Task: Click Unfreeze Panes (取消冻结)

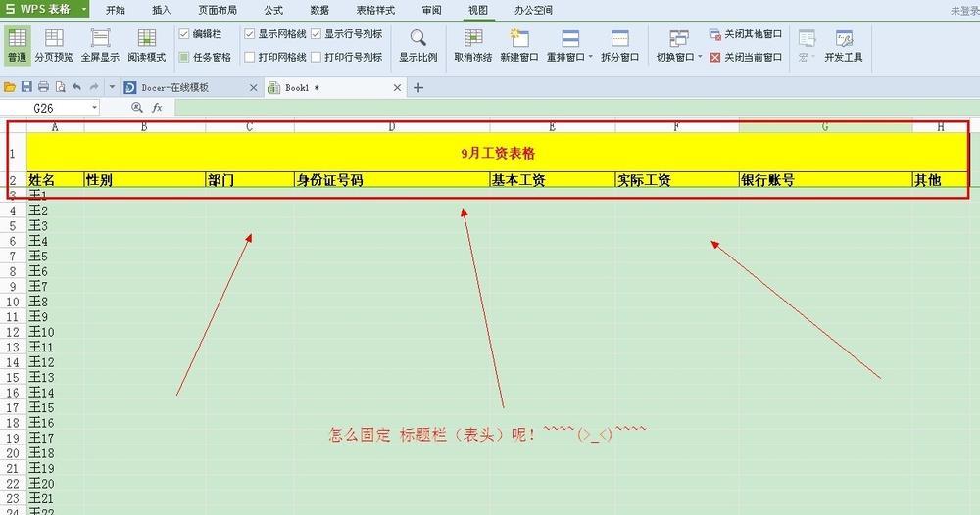Action: pos(473,44)
